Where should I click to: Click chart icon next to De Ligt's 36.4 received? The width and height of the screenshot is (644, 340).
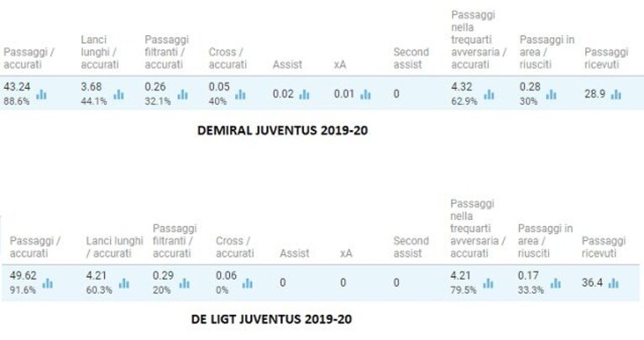[x=614, y=284]
